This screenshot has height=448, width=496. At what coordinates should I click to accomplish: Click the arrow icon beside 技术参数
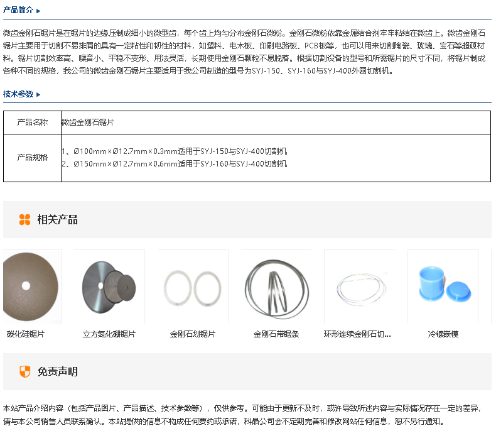tap(38, 94)
